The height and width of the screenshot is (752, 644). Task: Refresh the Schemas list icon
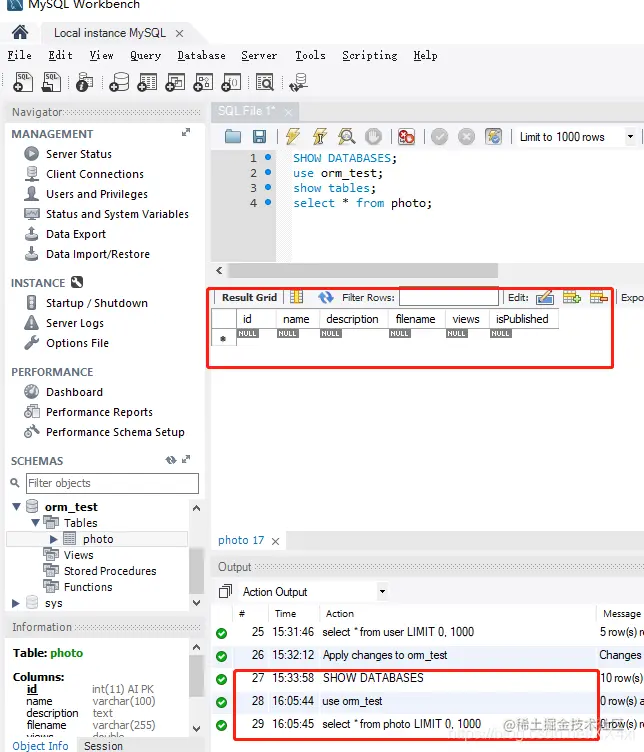[171, 460]
